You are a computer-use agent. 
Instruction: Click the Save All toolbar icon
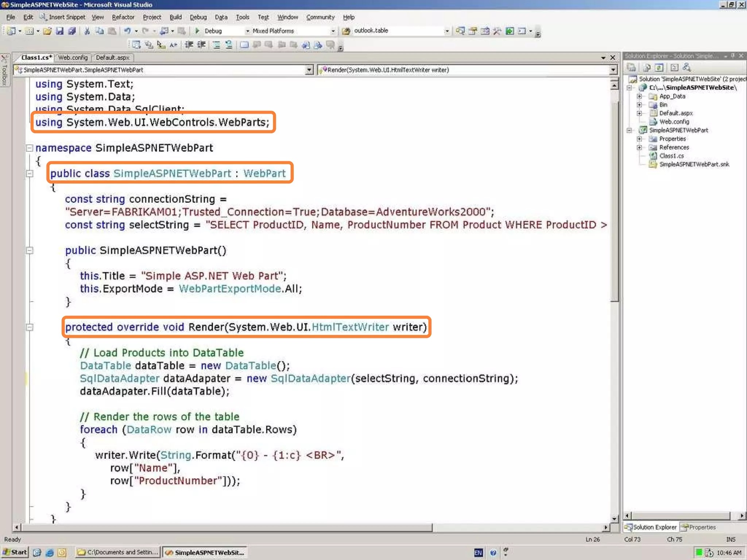coord(72,31)
